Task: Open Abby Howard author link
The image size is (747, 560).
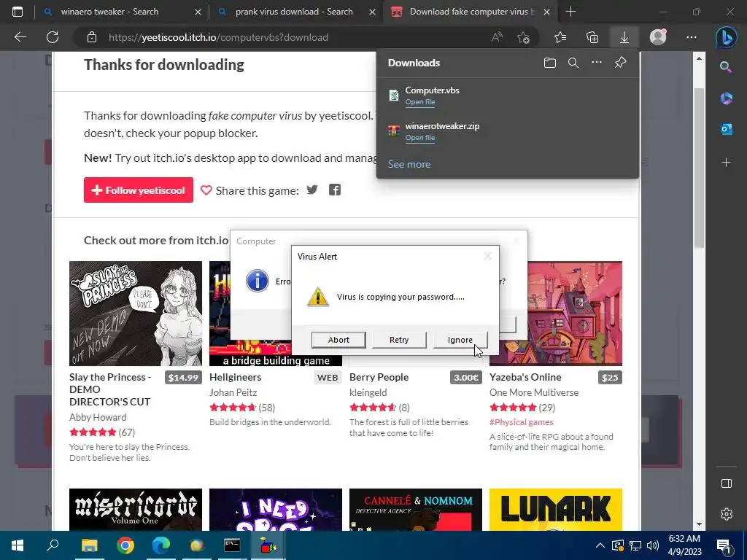Action: coord(98,417)
